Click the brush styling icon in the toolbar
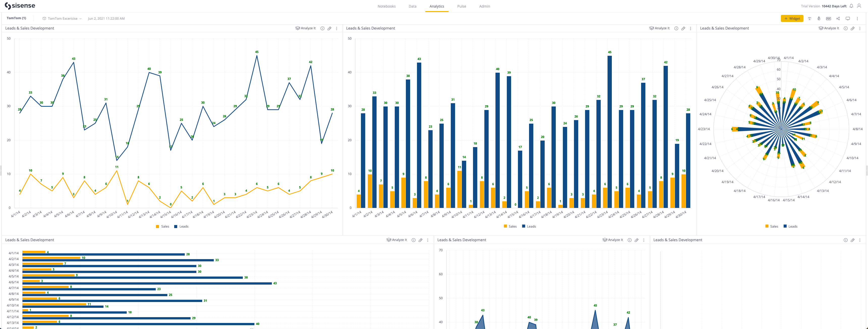Image resolution: width=868 pixels, height=329 pixels. [819, 18]
